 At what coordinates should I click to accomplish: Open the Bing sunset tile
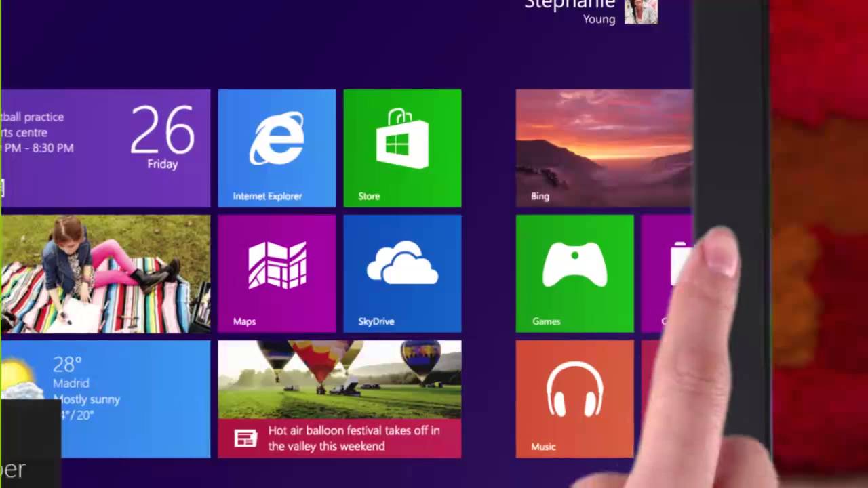604,148
